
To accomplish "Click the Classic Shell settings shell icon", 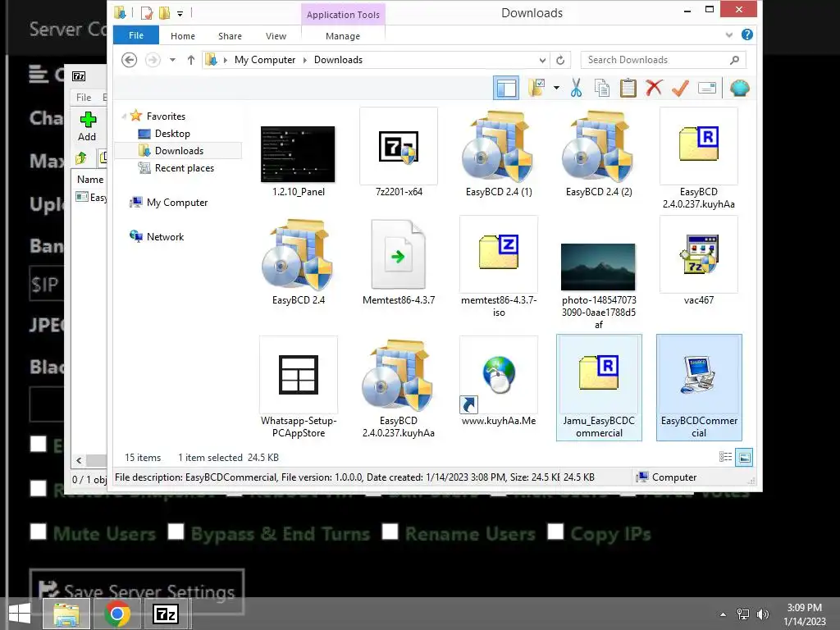I will pos(740,88).
